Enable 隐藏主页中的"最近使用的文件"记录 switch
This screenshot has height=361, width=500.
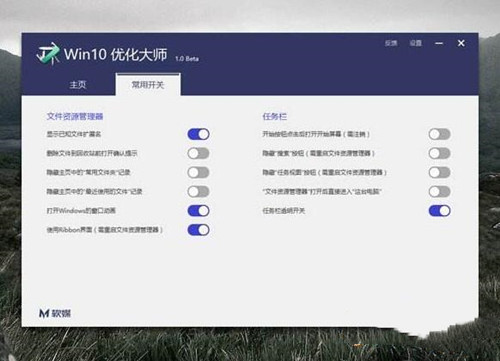pos(198,191)
